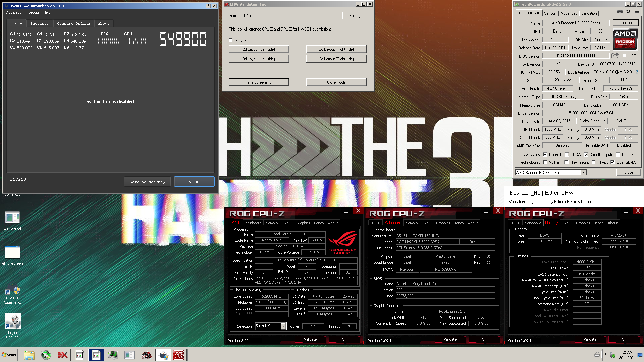The width and height of the screenshot is (644, 362).
Task: Toggle the DirectML checkbox
Action: 618,155
